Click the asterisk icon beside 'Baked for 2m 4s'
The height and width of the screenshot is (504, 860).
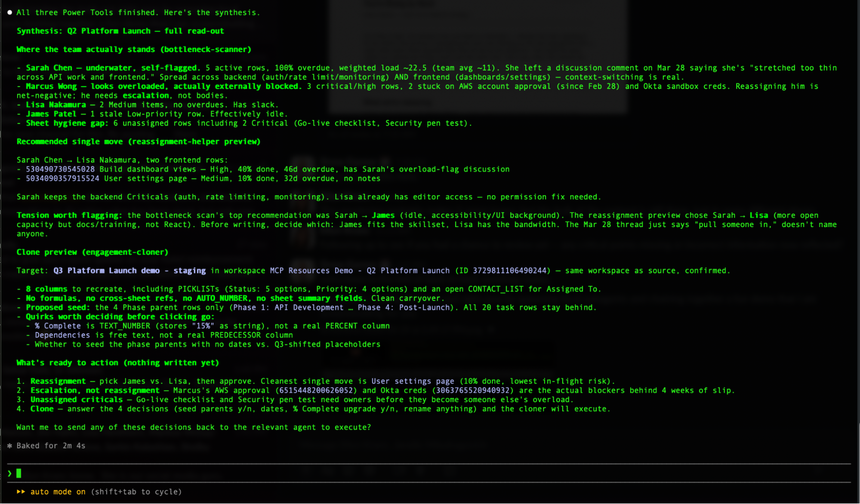(9, 446)
